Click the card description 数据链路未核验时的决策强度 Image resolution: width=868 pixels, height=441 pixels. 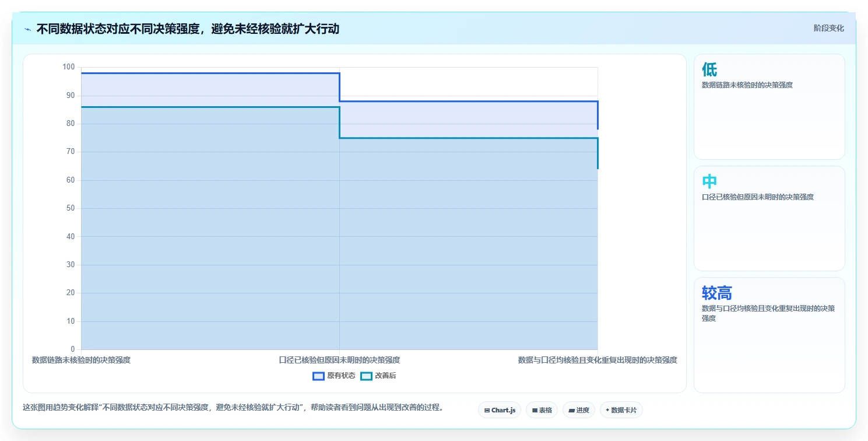[x=747, y=85]
